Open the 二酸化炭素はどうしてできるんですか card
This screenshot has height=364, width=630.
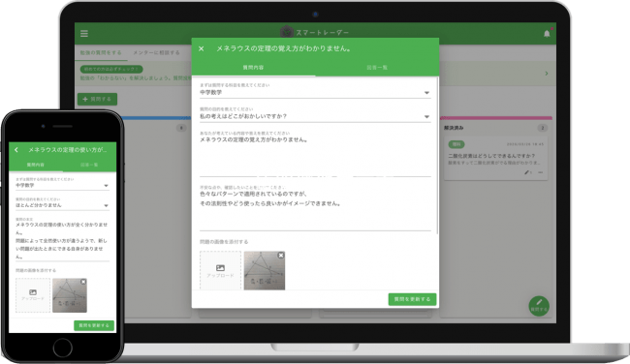click(496, 158)
